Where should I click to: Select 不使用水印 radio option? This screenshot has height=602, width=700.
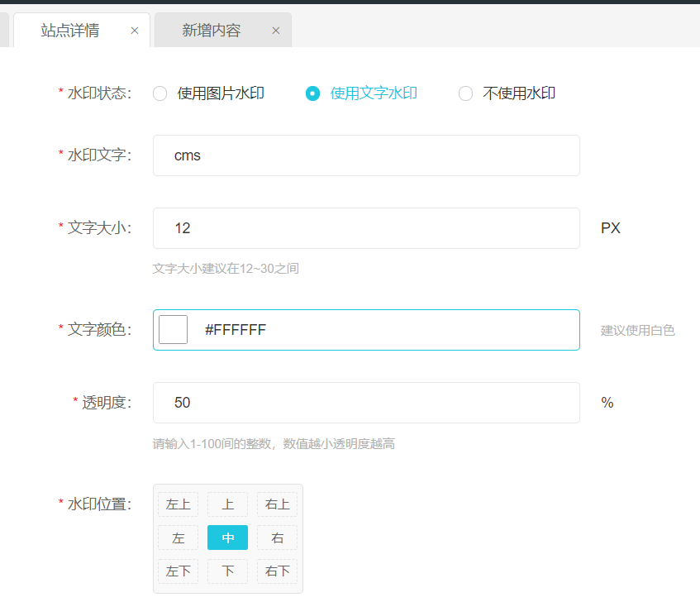pyautogui.click(x=465, y=93)
